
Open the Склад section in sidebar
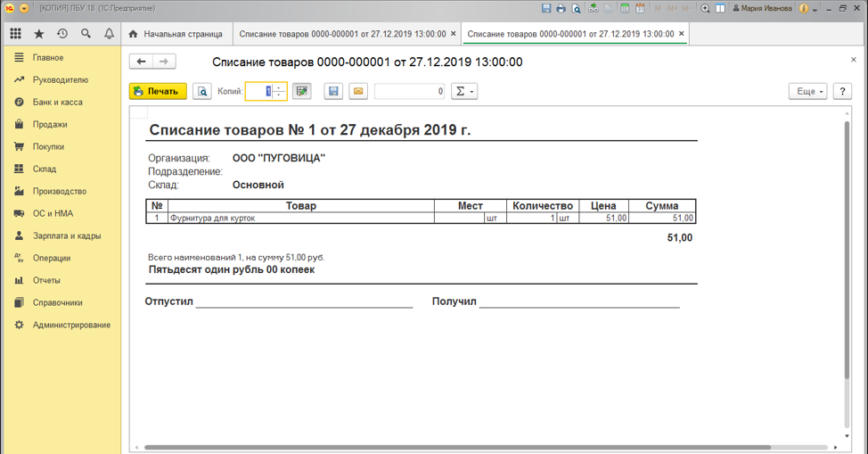[45, 169]
